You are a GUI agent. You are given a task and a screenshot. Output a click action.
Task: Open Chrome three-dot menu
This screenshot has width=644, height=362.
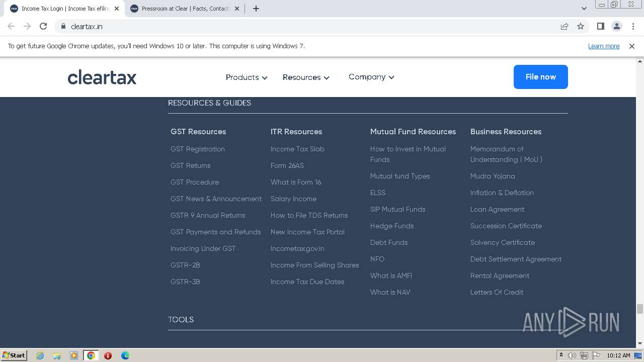tap(633, 26)
